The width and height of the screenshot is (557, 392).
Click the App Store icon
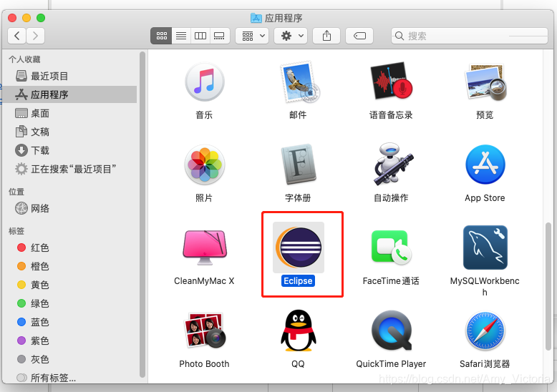tap(485, 165)
